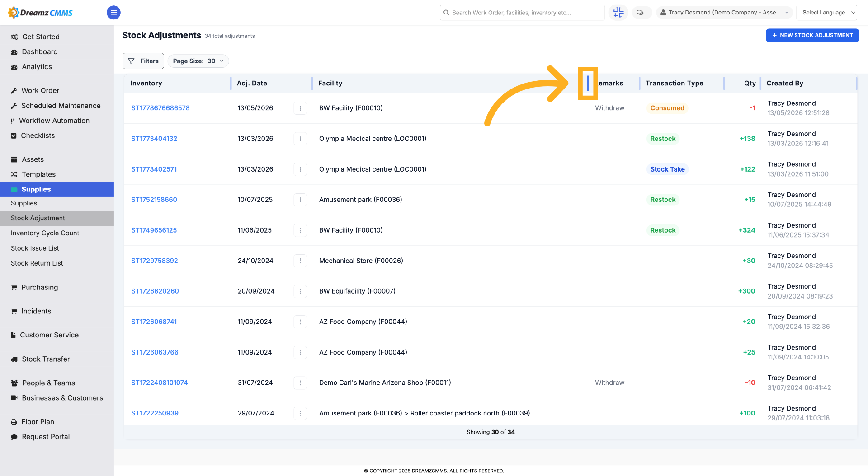The image size is (868, 476).
Task: Open adjustment ST1752158660 link
Action: (154, 200)
